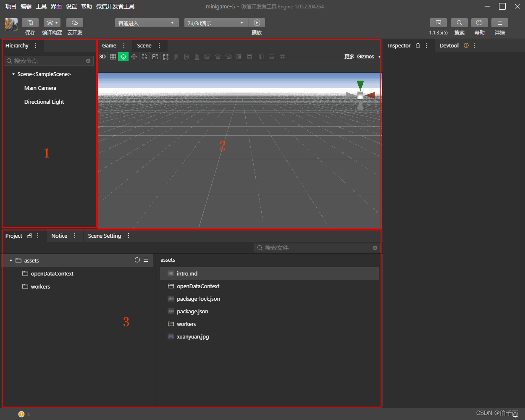Image resolution: width=525 pixels, height=420 pixels.
Task: Open the 设置 menu
Action: [x=71, y=6]
